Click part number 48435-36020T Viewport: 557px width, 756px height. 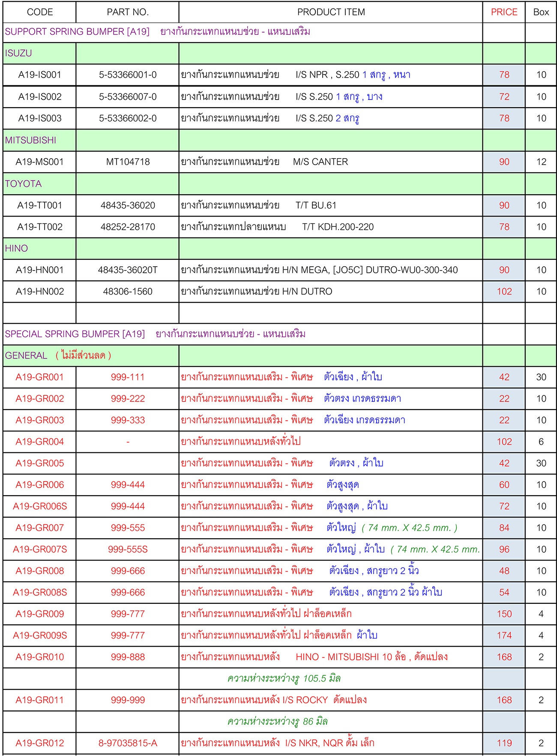tap(128, 270)
